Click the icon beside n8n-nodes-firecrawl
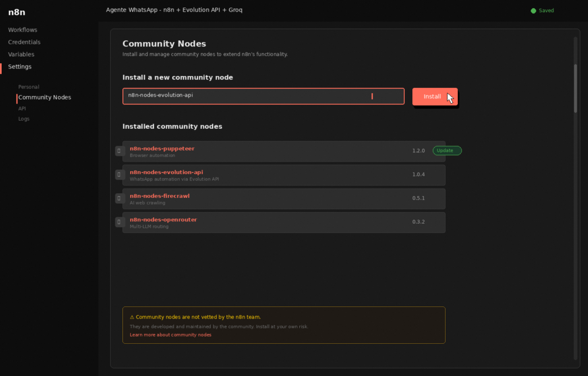Image resolution: width=588 pixels, height=376 pixels. [119, 198]
